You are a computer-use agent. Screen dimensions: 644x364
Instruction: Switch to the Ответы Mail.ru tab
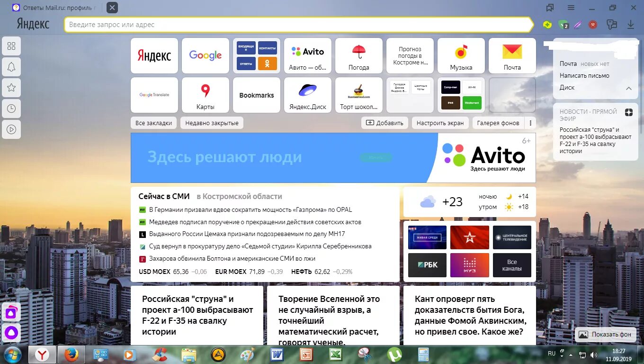55,8
